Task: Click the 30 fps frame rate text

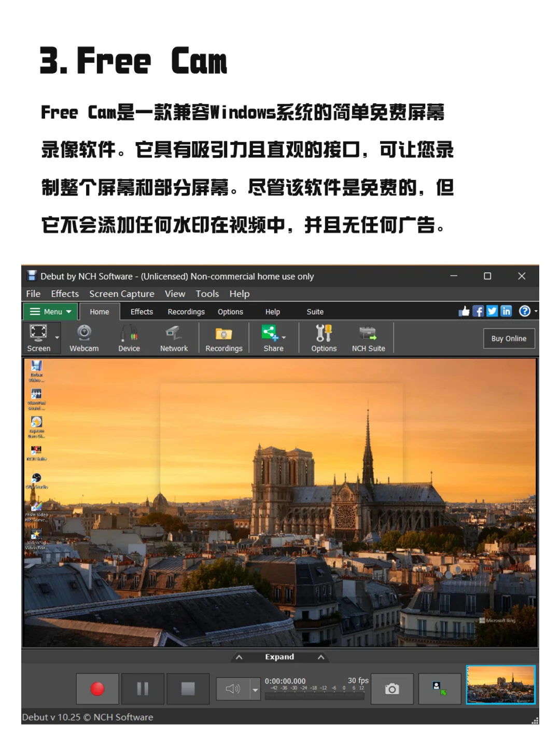Action: pyautogui.click(x=358, y=680)
